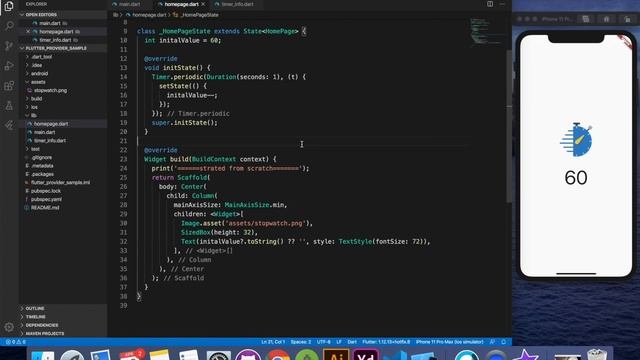640x360 pixels.
Task: Open the Manage gear in activity bar
Action: pyautogui.click(x=9, y=327)
